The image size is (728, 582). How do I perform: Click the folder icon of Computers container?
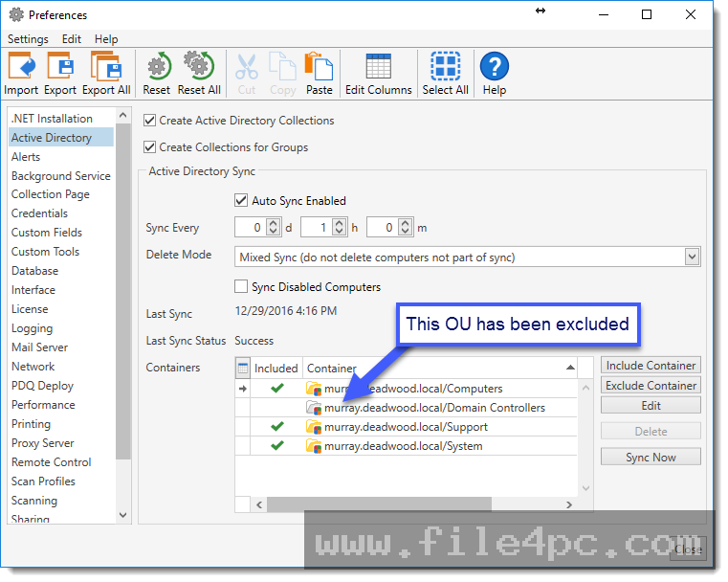314,389
